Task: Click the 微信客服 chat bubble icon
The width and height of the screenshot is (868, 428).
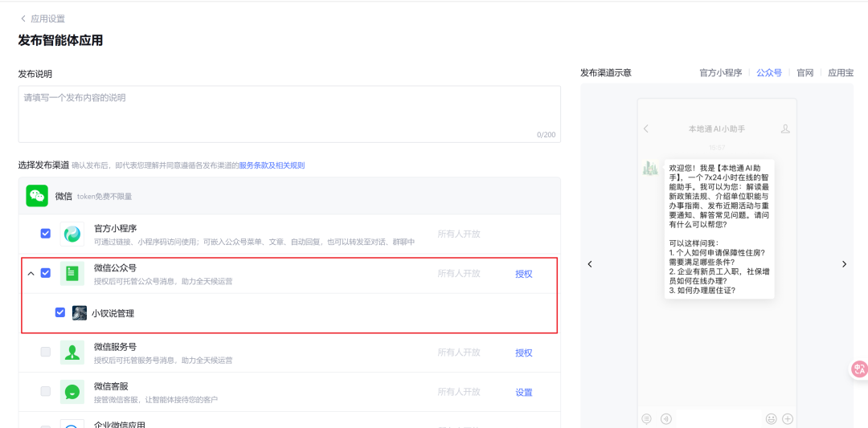Action: (72, 392)
